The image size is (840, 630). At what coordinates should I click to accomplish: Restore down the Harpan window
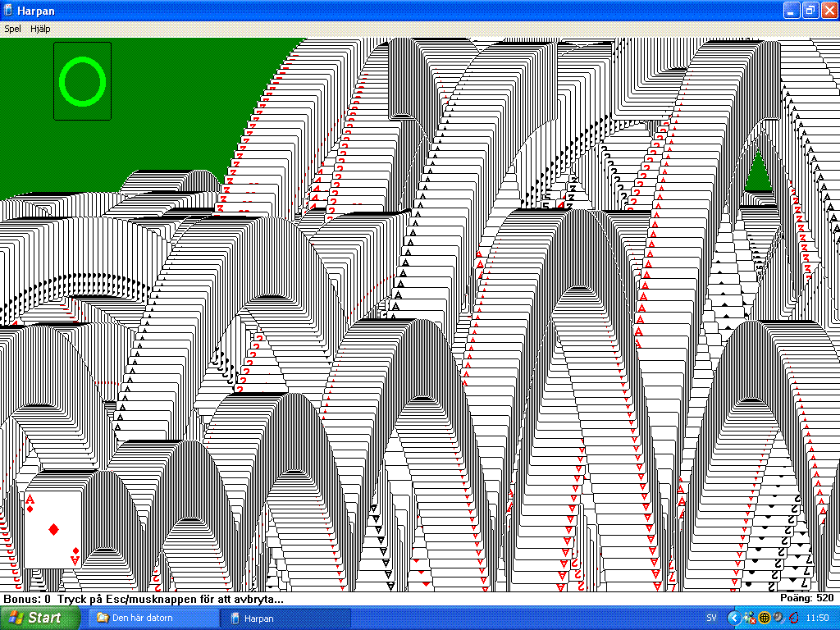(x=810, y=10)
